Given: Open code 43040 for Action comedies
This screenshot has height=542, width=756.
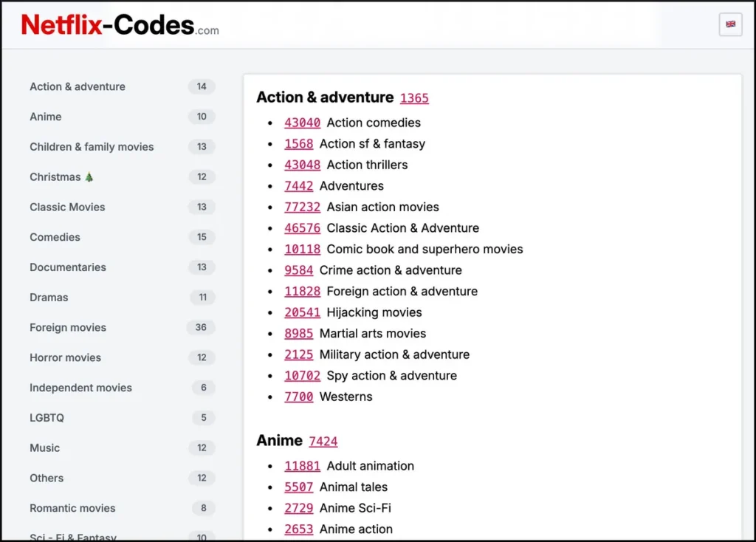Looking at the screenshot, I should pyautogui.click(x=302, y=123).
